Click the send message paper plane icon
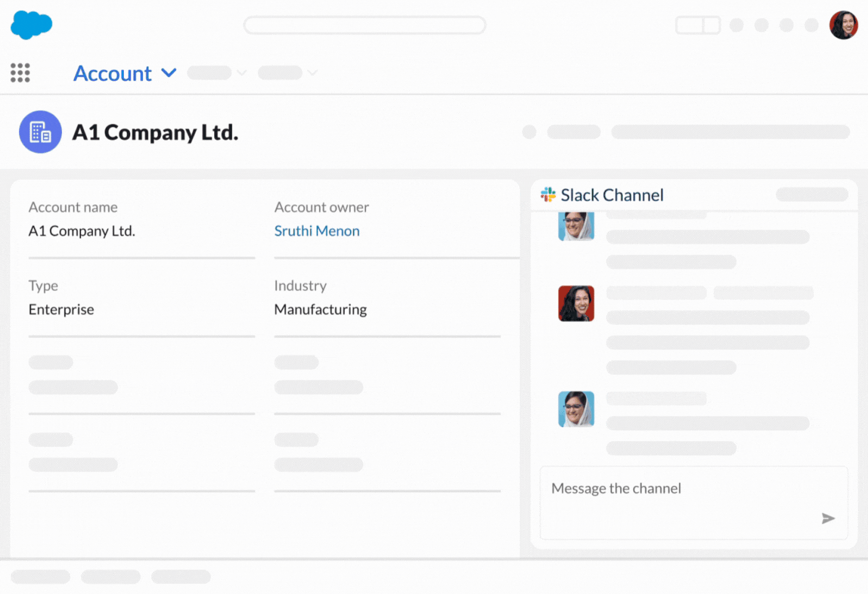868x594 pixels. (x=828, y=518)
